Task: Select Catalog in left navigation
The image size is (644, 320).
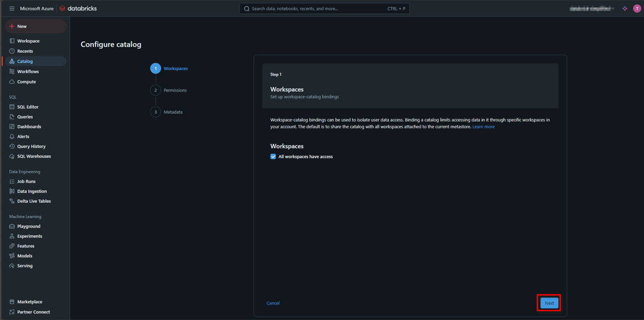Action: tap(25, 61)
